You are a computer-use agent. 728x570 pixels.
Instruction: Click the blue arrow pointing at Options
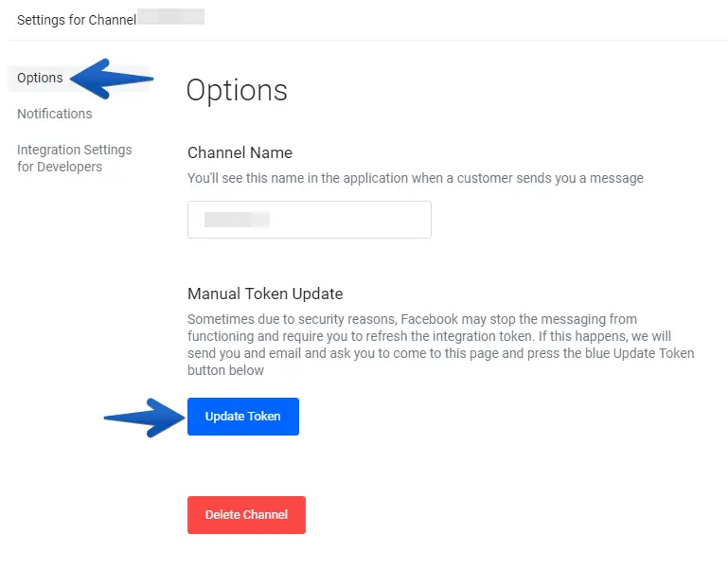tap(112, 80)
